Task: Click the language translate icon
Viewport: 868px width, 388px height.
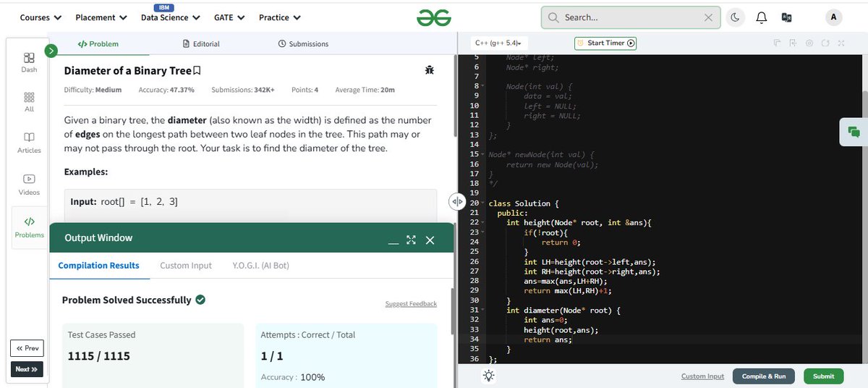Action: tap(787, 17)
